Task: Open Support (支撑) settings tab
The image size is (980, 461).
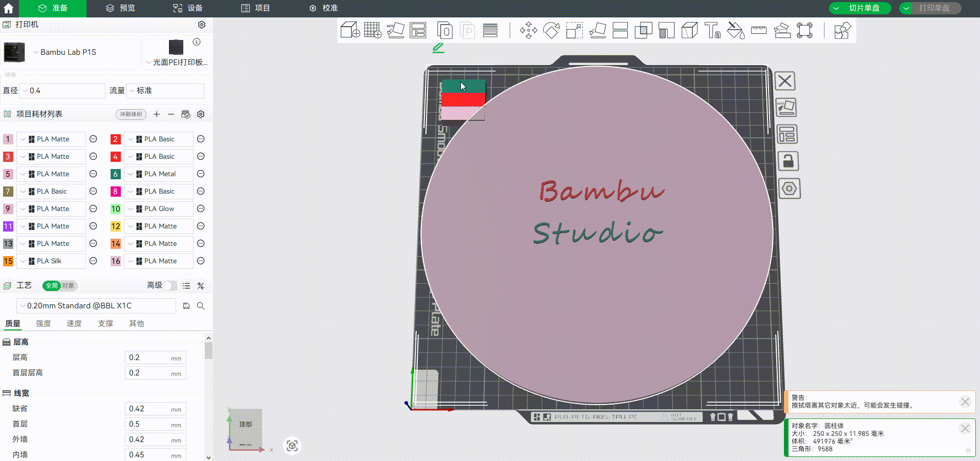Action: pos(105,324)
